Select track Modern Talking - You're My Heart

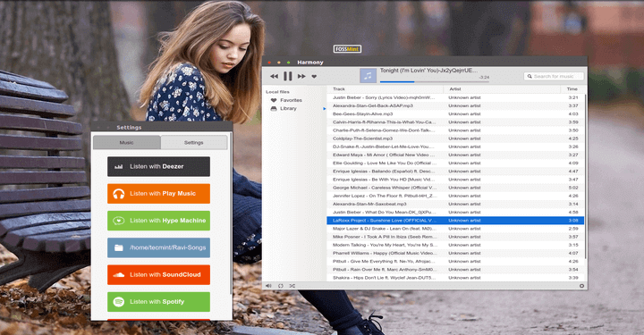(455, 245)
